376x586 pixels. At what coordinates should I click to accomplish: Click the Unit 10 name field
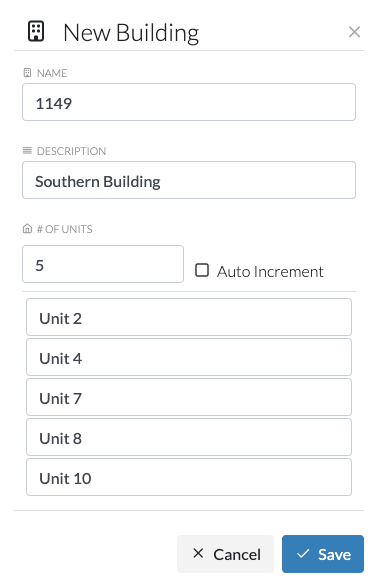189,477
